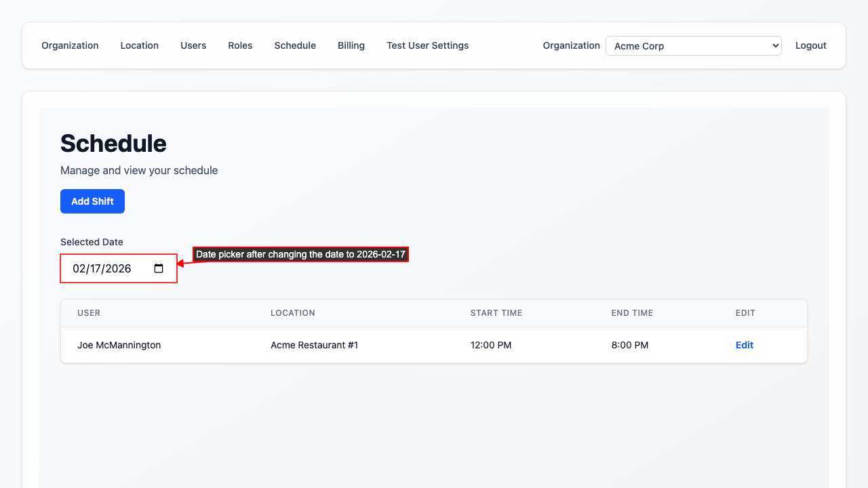This screenshot has height=488, width=868.
Task: Click the LOCATION column header
Action: point(292,313)
